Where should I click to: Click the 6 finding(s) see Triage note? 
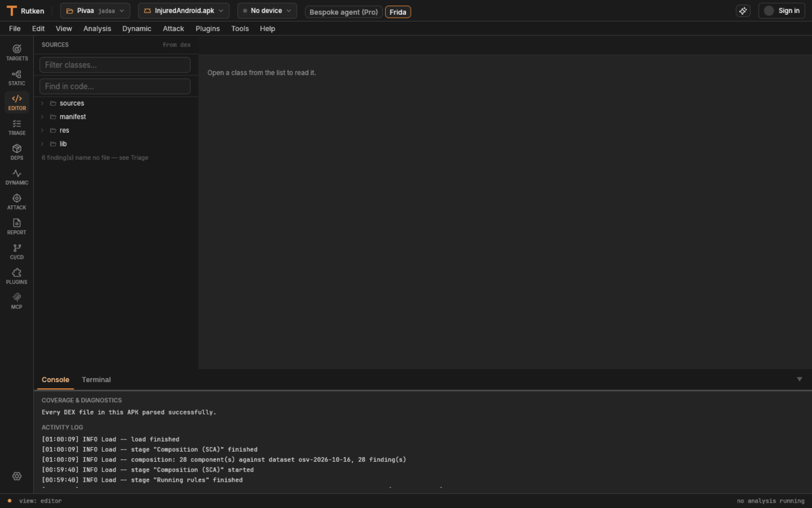click(95, 158)
